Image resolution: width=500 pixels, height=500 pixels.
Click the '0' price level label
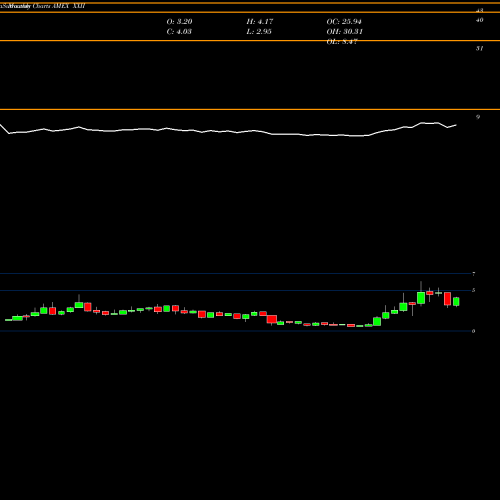[473, 331]
